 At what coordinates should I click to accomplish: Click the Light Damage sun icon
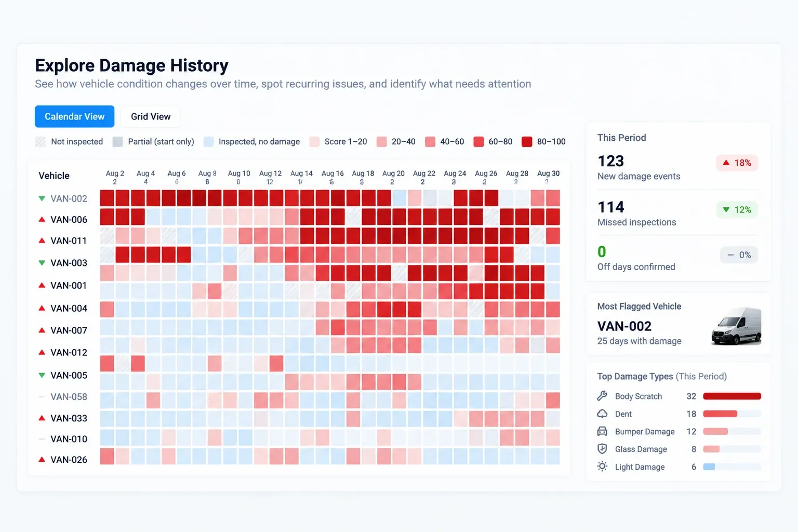pyautogui.click(x=602, y=467)
